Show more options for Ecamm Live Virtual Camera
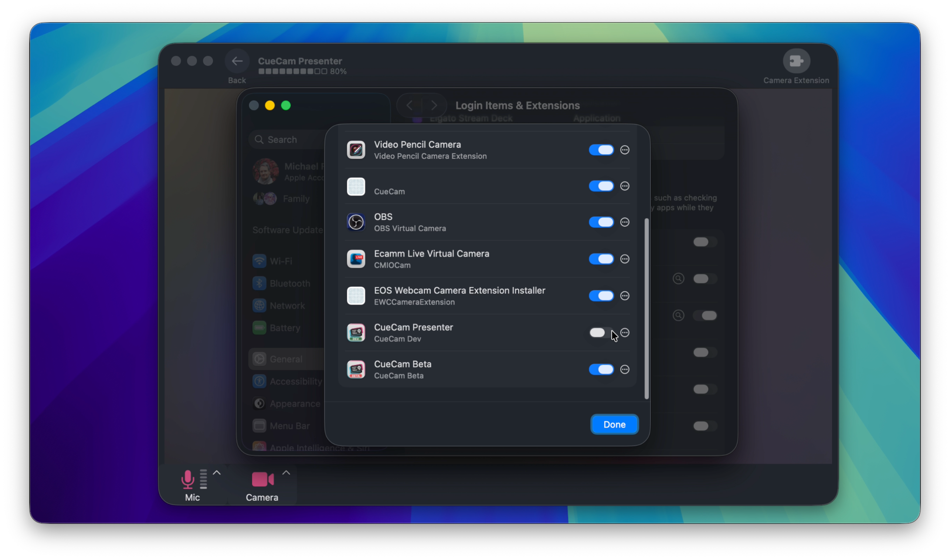 click(624, 259)
